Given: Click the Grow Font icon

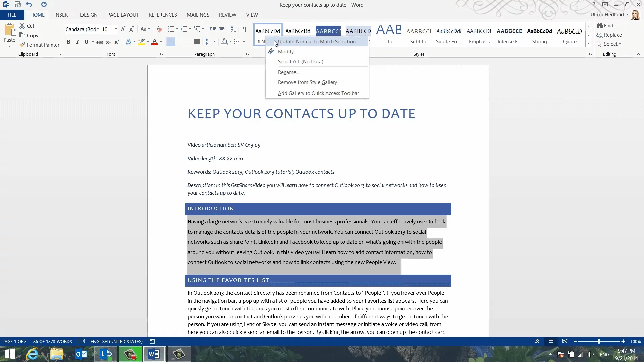Looking at the screenshot, I should (x=123, y=29).
